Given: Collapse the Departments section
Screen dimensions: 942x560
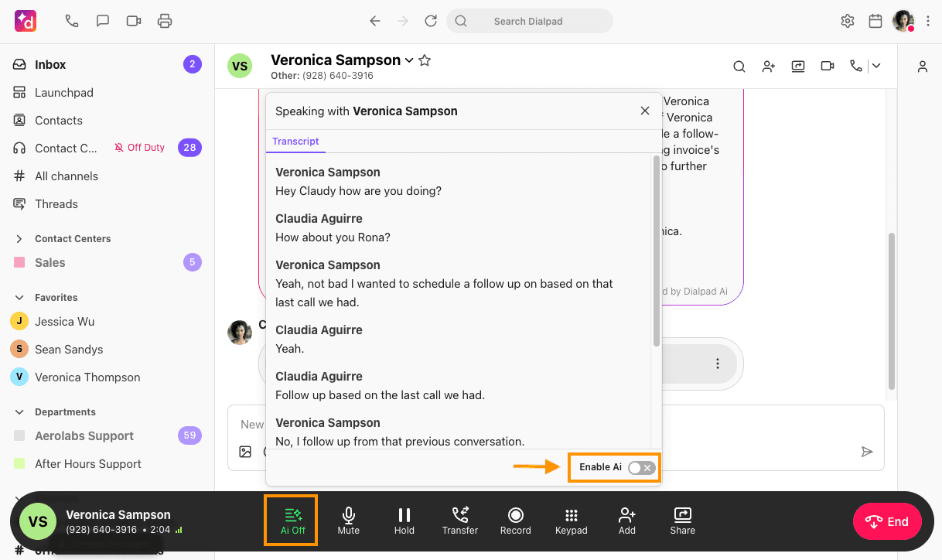Looking at the screenshot, I should pyautogui.click(x=22, y=411).
